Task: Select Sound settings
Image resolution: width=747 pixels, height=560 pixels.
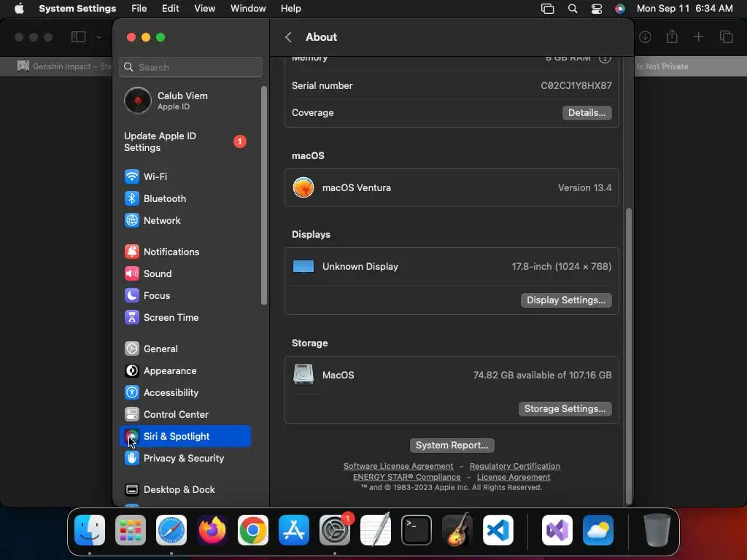Action: [185, 274]
